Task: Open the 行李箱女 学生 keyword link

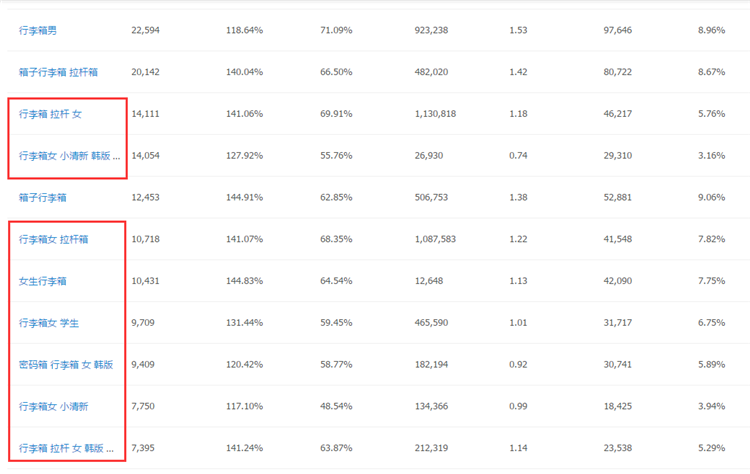Action: (49, 323)
